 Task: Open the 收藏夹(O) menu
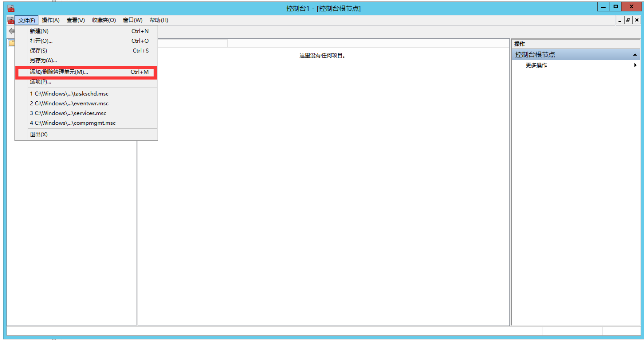[x=104, y=20]
